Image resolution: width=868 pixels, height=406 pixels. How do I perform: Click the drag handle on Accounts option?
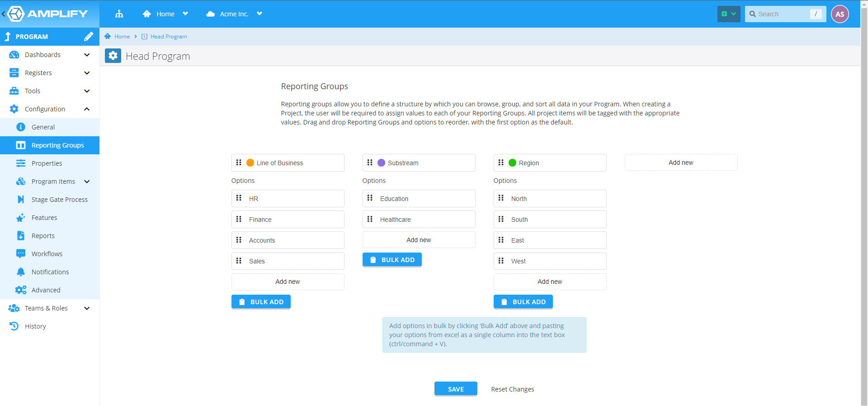pos(239,240)
